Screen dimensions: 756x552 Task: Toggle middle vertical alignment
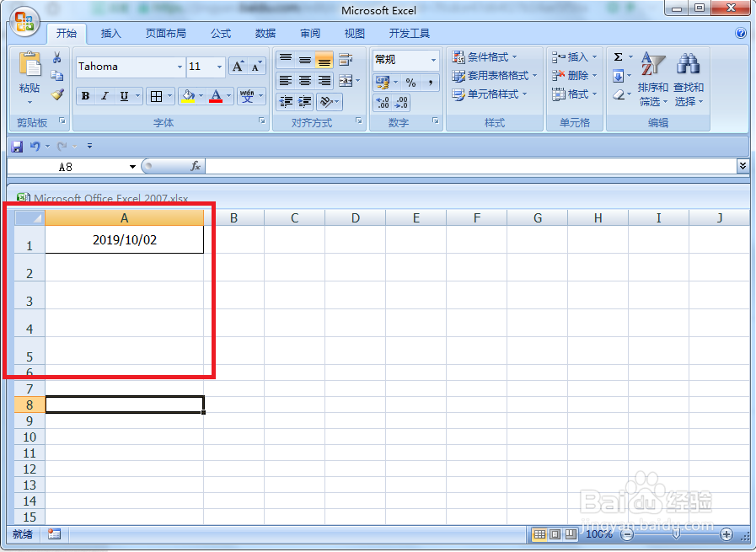tap(305, 60)
